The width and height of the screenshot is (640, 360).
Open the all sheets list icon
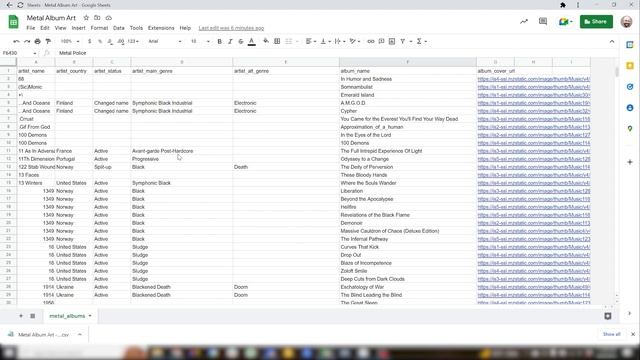click(33, 316)
